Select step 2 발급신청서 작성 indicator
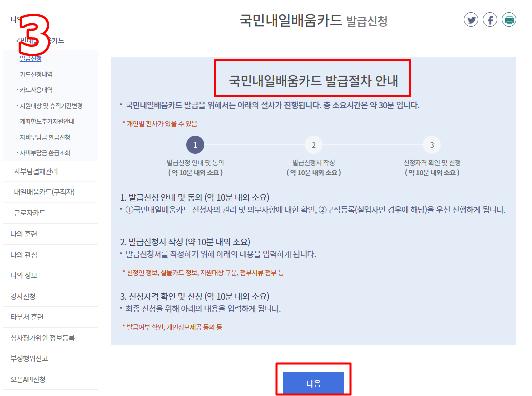The height and width of the screenshot is (396, 532). pos(313,145)
